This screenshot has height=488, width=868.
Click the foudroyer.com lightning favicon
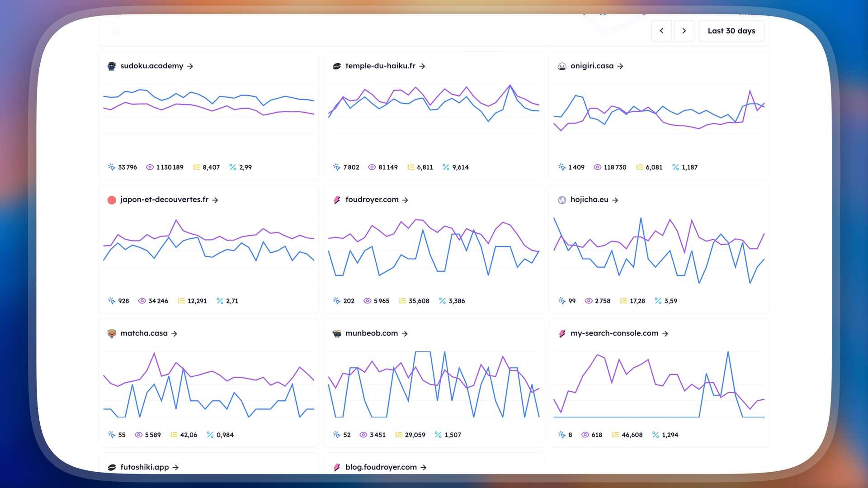pos(337,200)
